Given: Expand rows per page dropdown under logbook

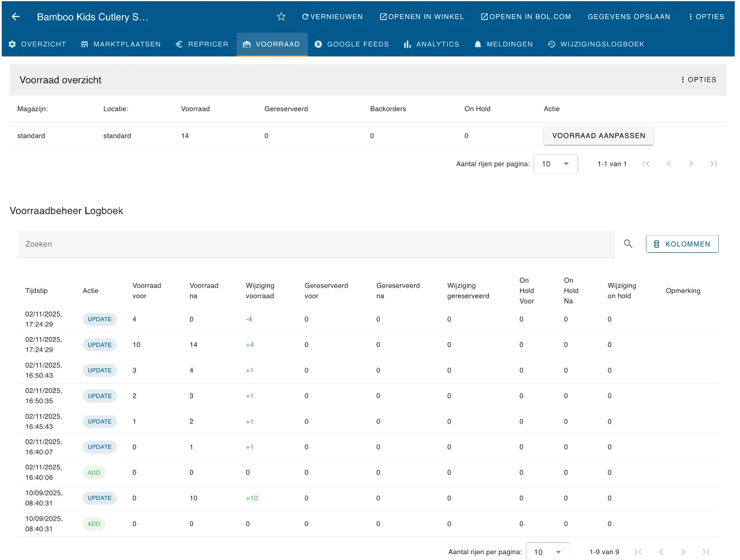Looking at the screenshot, I should tap(548, 552).
